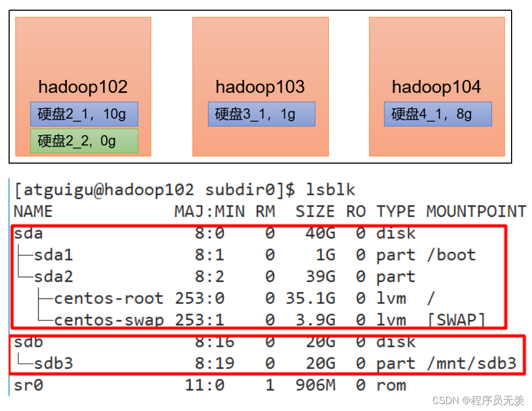Select the hadoop103 node box
Viewport: 532px width, 411px height.
[x=260, y=59]
